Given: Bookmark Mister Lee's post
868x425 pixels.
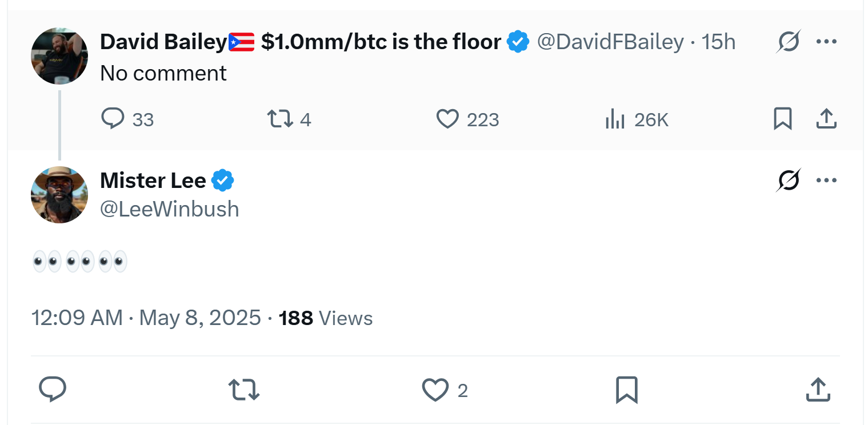Looking at the screenshot, I should pos(626,390).
